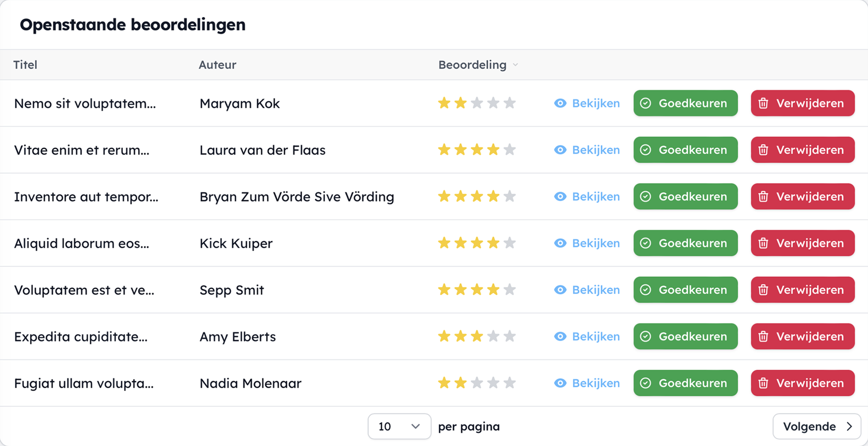Viewport: 868px width, 446px height.
Task: Click the trash icon in Laura van der Flaas's row
Action: (763, 150)
